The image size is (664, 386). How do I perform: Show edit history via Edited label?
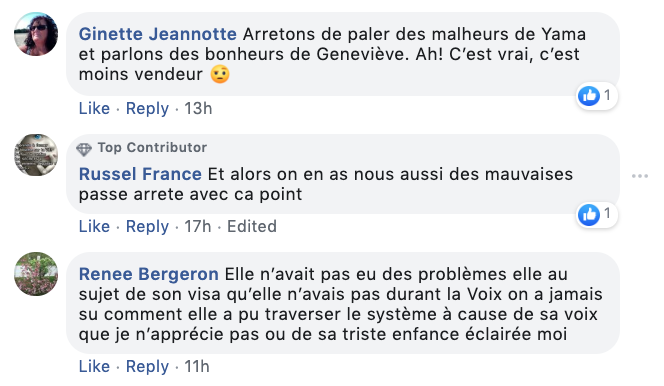pyautogui.click(x=252, y=226)
